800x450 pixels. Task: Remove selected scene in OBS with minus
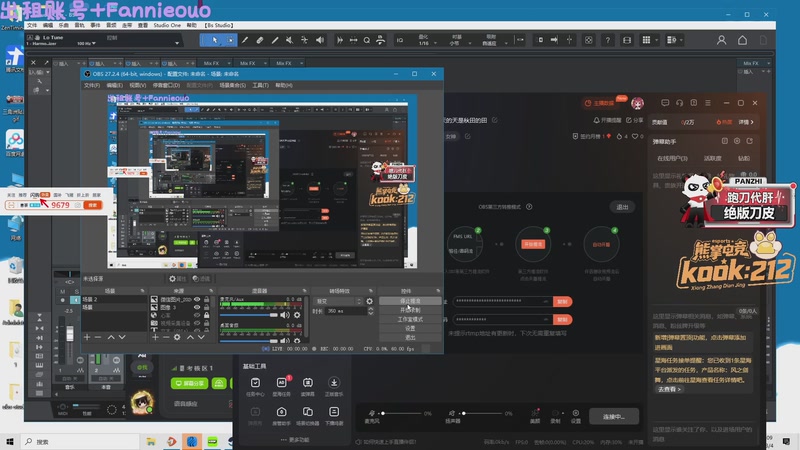[x=98, y=337]
